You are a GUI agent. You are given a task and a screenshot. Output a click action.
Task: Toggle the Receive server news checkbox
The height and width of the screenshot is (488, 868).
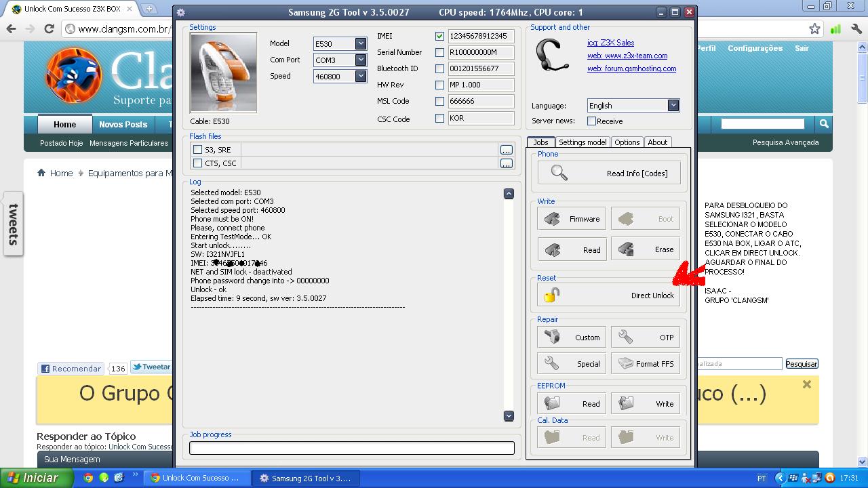(x=591, y=121)
